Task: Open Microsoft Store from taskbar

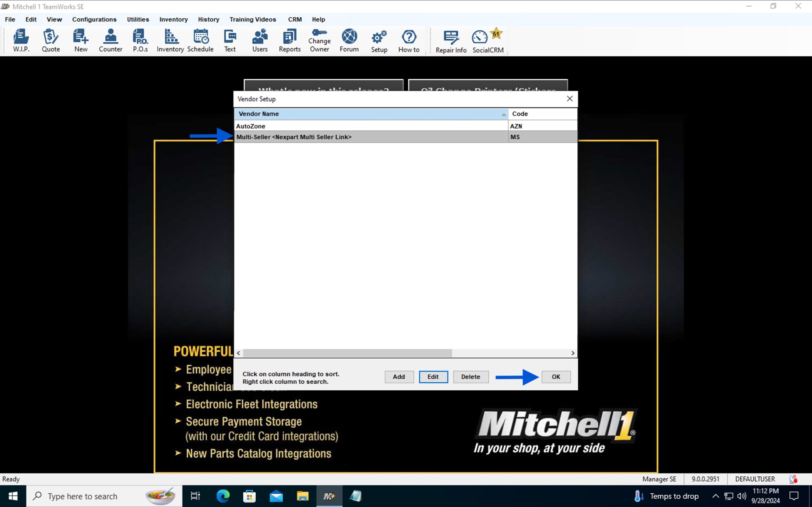Action: 249,496
